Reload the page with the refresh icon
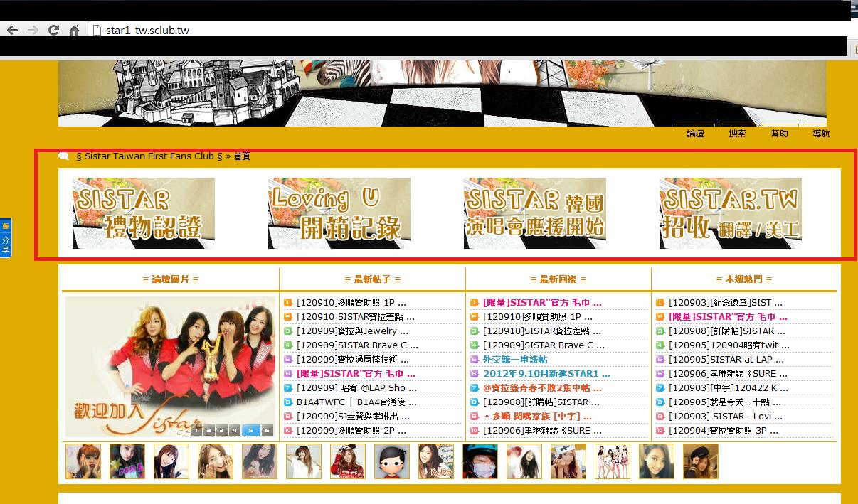Screen dimensions: 858x504 coord(53,31)
